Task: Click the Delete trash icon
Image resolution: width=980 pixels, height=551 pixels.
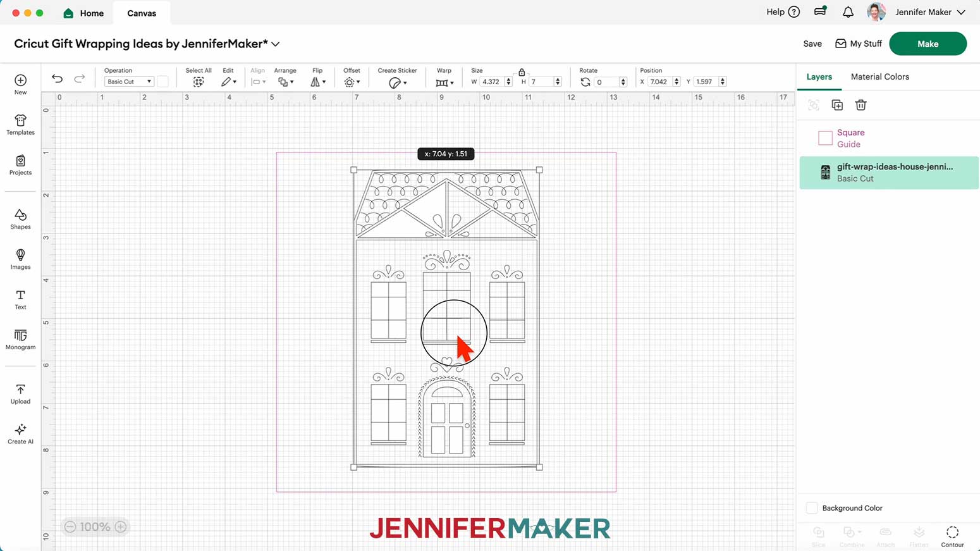Action: [861, 105]
